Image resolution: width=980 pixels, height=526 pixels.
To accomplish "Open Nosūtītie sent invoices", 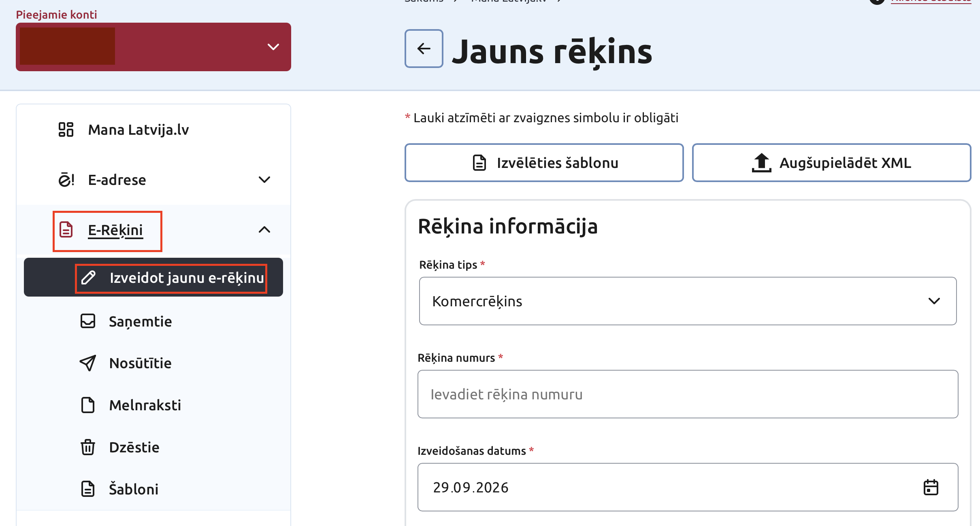I will point(140,363).
